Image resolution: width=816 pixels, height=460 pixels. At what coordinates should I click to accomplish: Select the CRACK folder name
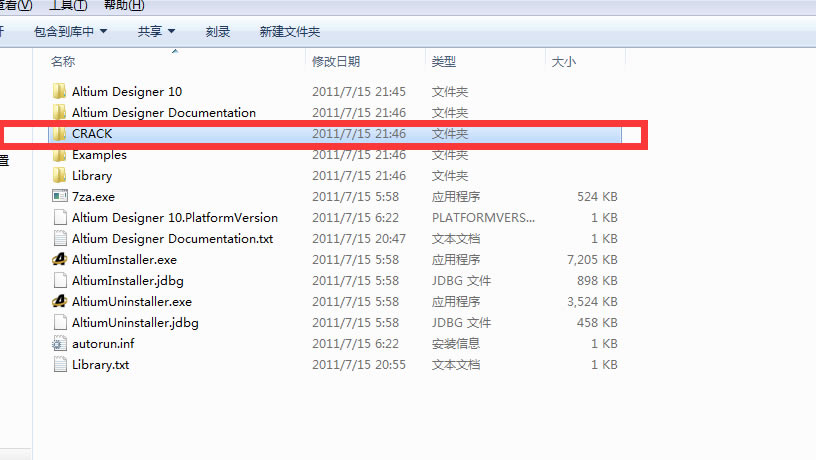click(x=92, y=134)
